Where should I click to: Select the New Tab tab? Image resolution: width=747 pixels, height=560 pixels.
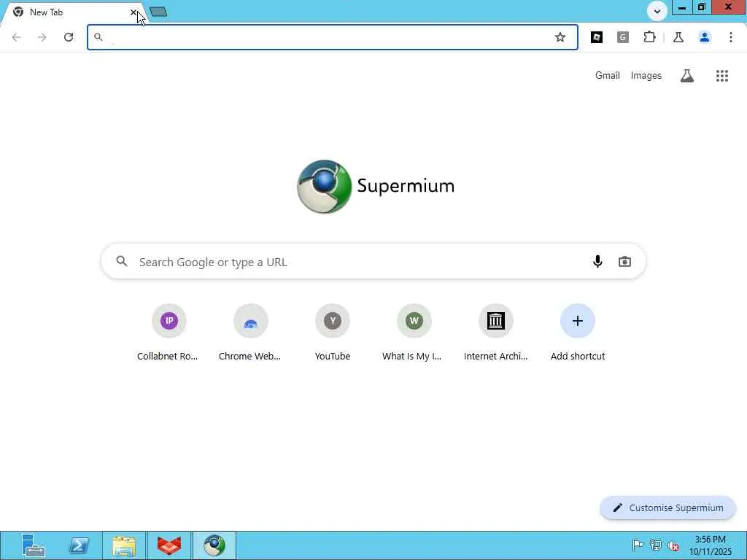pos(71,12)
